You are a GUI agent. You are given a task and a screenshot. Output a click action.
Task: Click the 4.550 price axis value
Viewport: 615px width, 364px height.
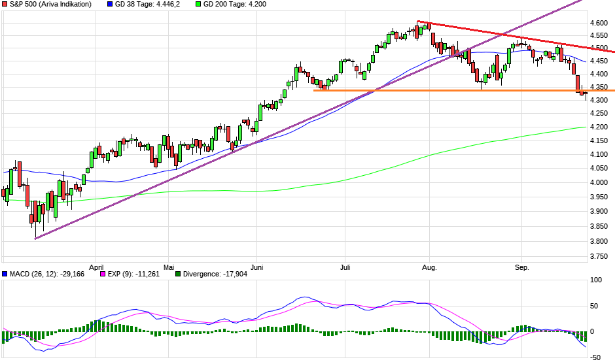point(599,36)
